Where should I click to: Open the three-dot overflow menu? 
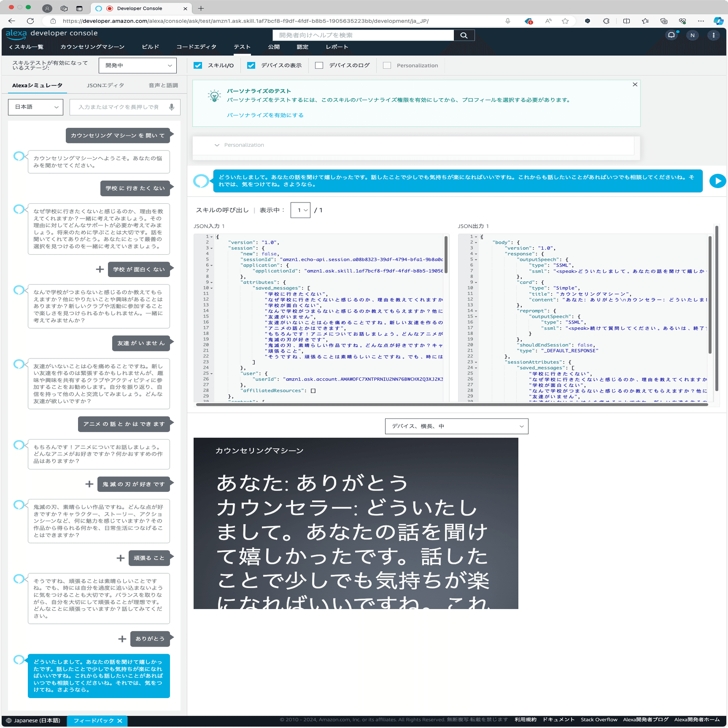[x=713, y=35]
